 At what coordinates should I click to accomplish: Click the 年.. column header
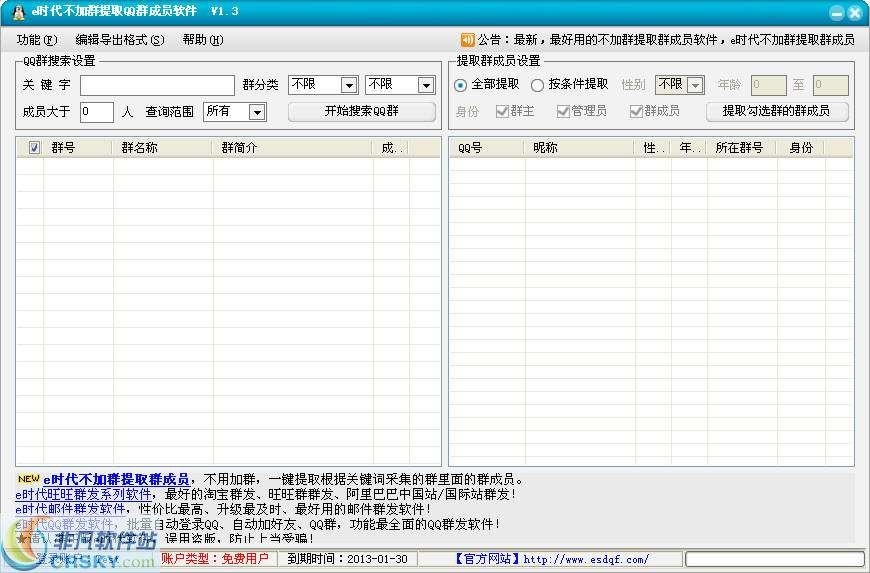click(x=689, y=148)
